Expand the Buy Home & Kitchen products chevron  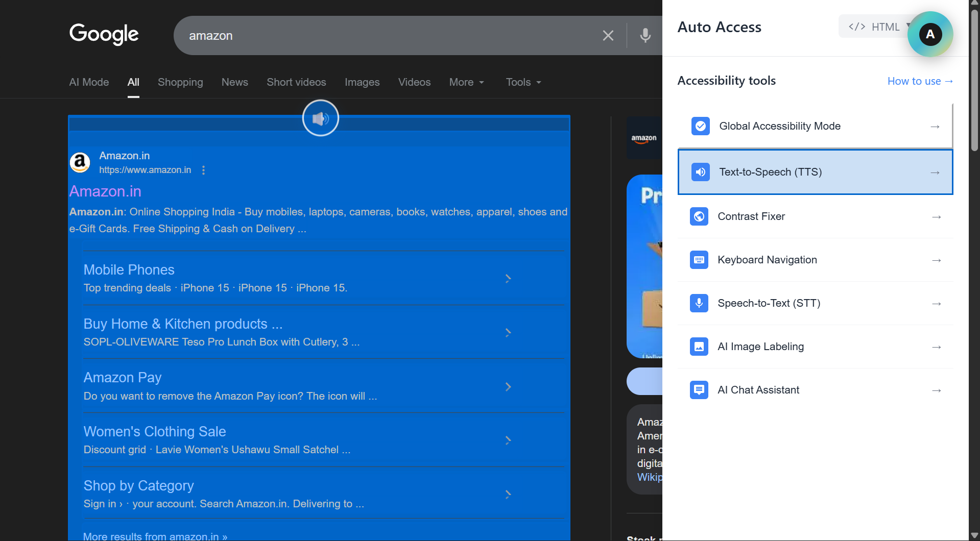508,332
